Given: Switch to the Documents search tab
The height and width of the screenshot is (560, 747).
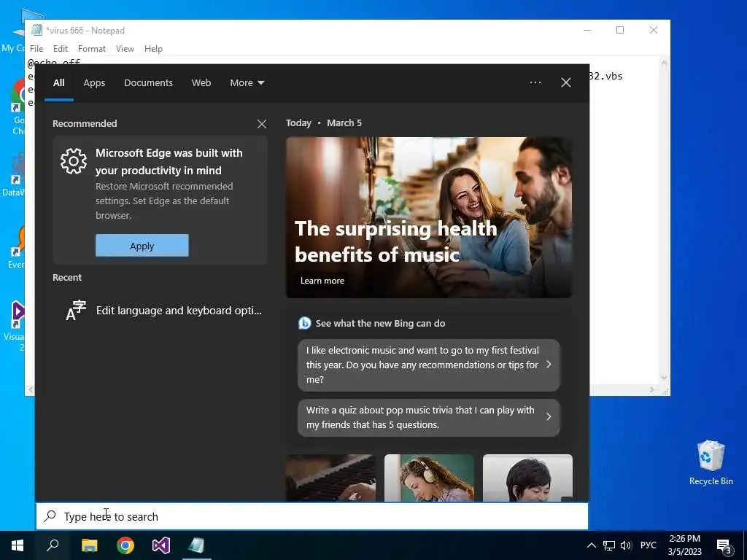Looking at the screenshot, I should click(x=148, y=83).
